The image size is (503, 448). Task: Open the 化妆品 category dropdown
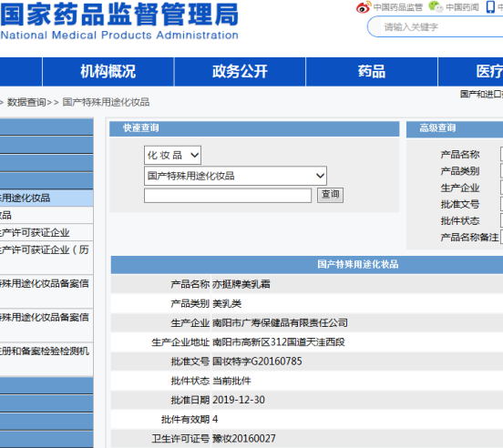pyautogui.click(x=172, y=155)
